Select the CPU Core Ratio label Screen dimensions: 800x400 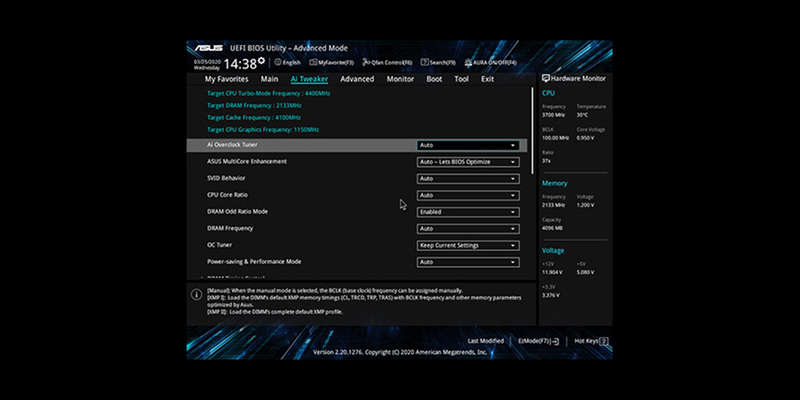(x=227, y=195)
